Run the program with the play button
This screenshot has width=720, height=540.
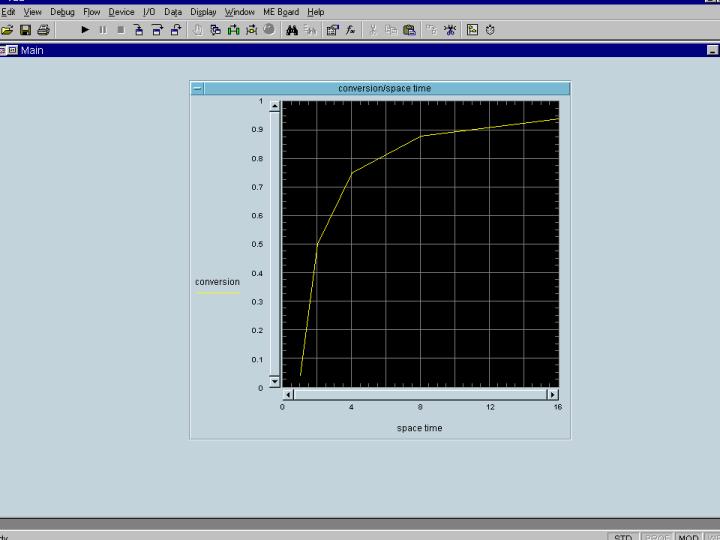pos(85,30)
